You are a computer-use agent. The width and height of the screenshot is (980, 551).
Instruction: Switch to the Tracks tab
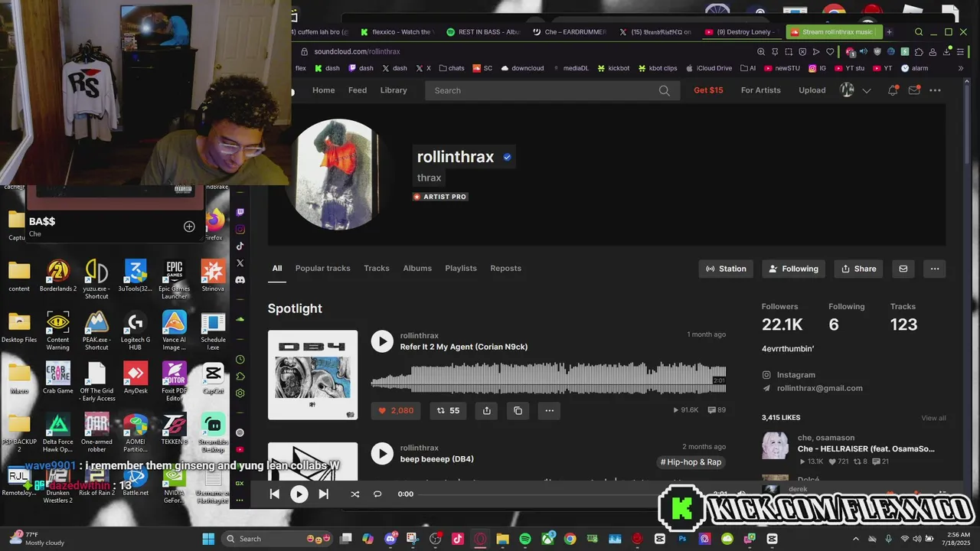(x=377, y=269)
